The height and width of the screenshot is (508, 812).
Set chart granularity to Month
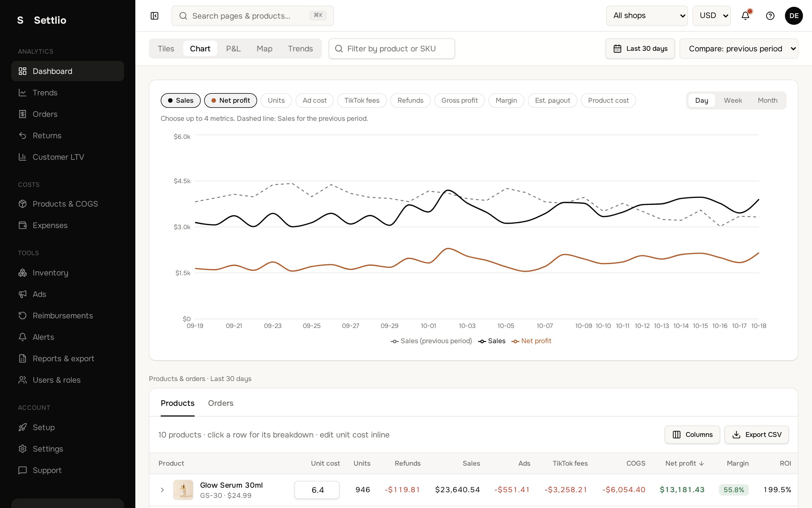tap(767, 100)
